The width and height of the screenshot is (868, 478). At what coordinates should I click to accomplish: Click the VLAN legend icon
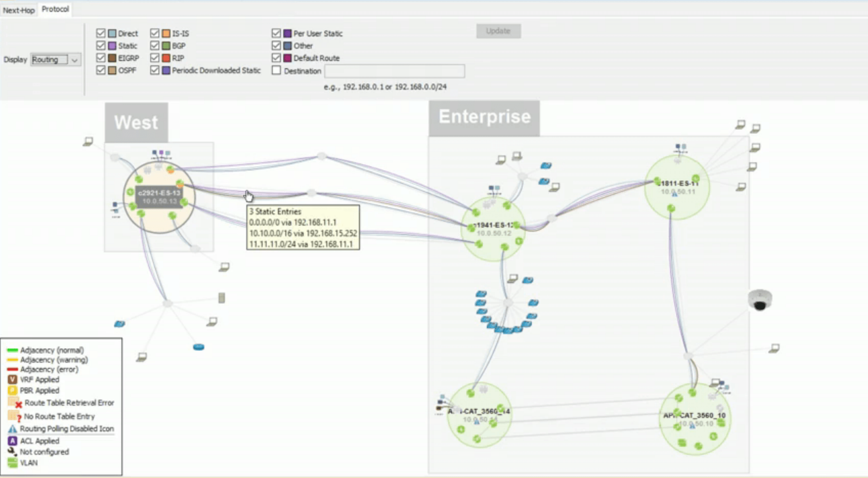[12, 463]
